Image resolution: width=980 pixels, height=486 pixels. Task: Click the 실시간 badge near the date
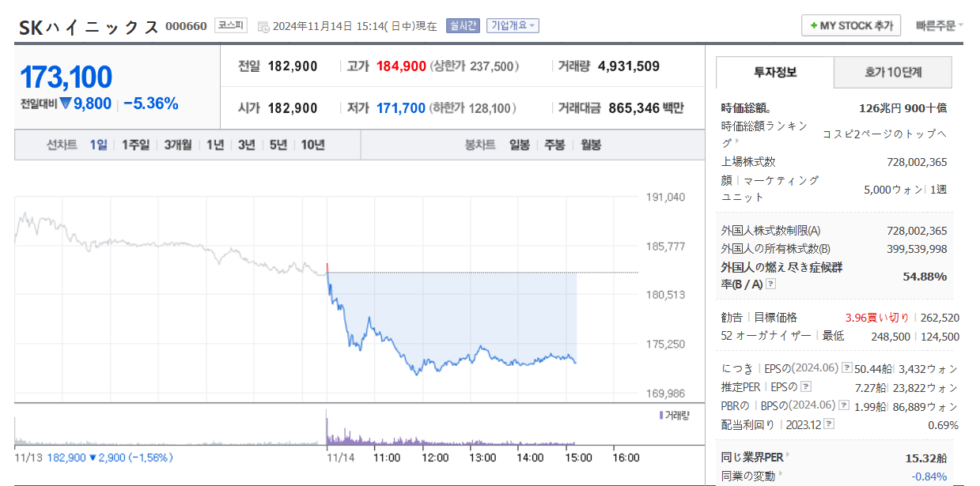click(463, 26)
